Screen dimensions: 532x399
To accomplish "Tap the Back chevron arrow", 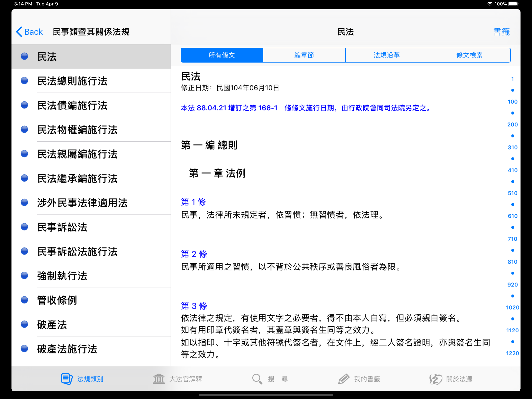I will click(x=19, y=32).
